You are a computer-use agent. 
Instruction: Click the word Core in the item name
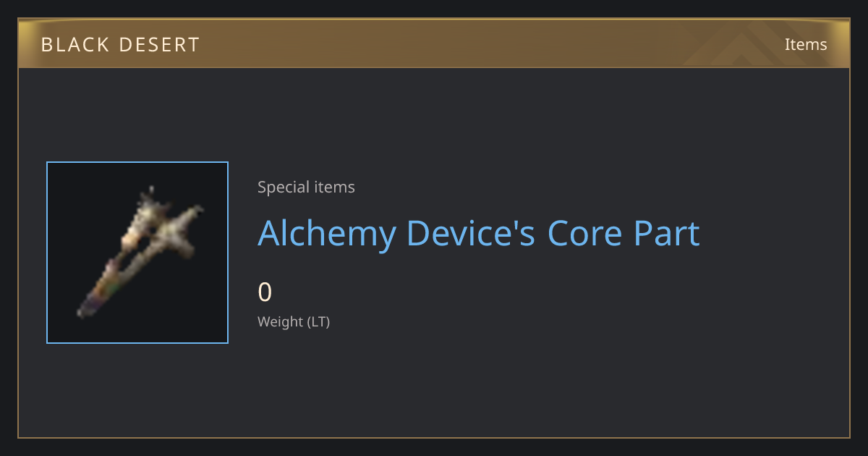click(x=584, y=234)
